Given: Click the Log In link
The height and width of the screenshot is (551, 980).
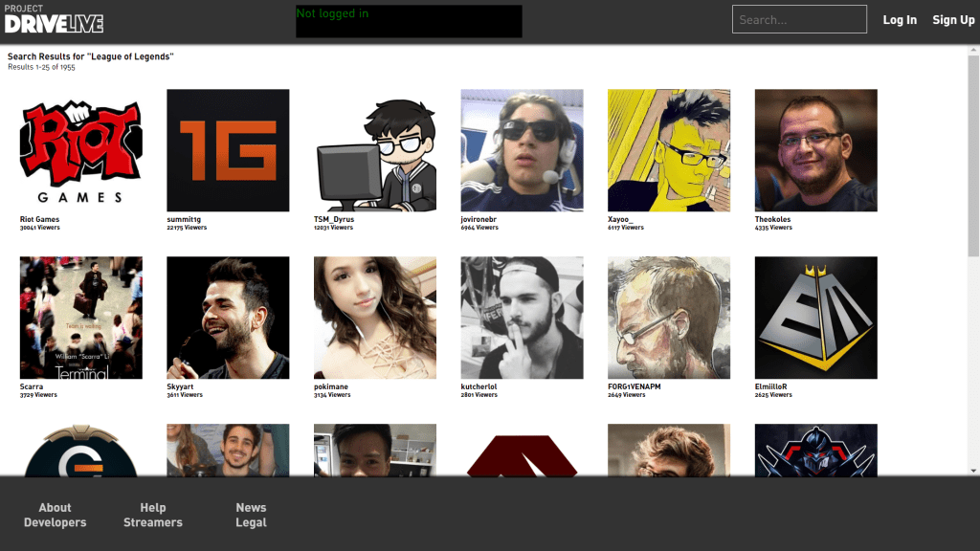Looking at the screenshot, I should tap(899, 20).
